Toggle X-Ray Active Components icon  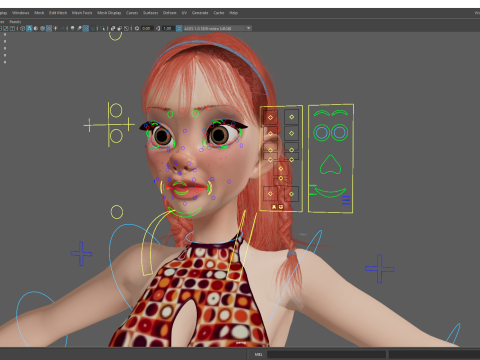[119, 28]
